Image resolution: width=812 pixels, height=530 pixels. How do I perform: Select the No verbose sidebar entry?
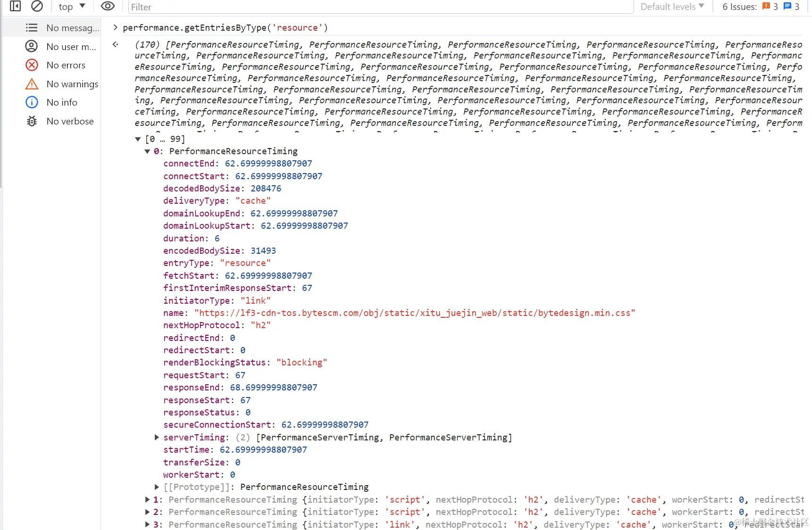(70, 121)
